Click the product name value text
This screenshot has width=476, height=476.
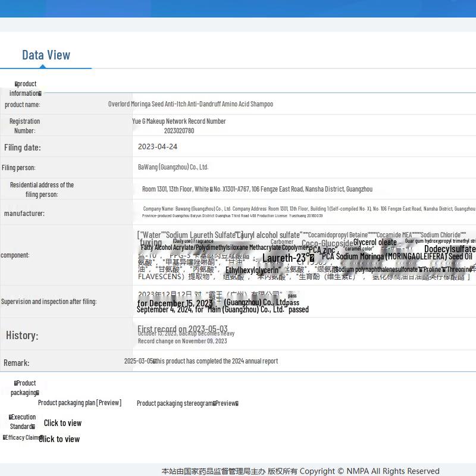[190, 104]
